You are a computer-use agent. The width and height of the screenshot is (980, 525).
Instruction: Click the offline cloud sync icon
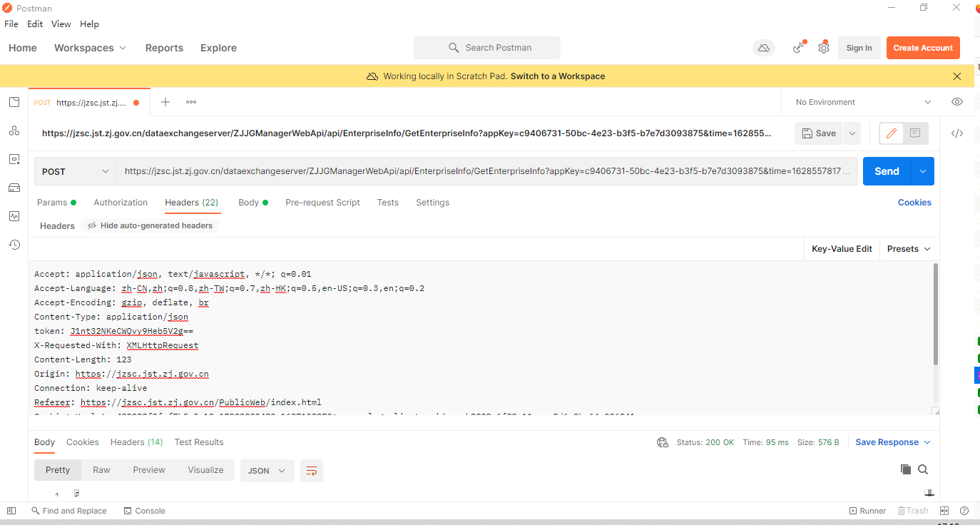764,48
